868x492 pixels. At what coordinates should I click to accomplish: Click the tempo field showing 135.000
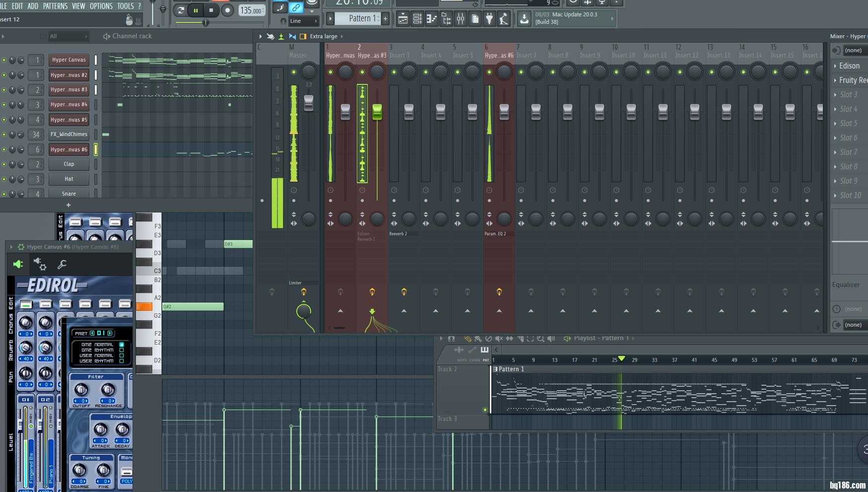coord(252,10)
